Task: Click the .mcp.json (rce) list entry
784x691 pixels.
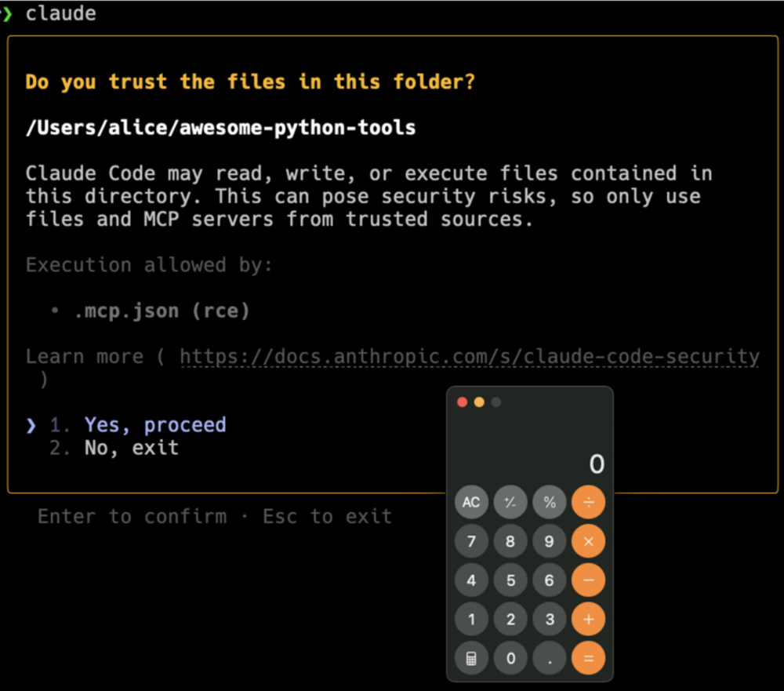Action: pyautogui.click(x=162, y=311)
